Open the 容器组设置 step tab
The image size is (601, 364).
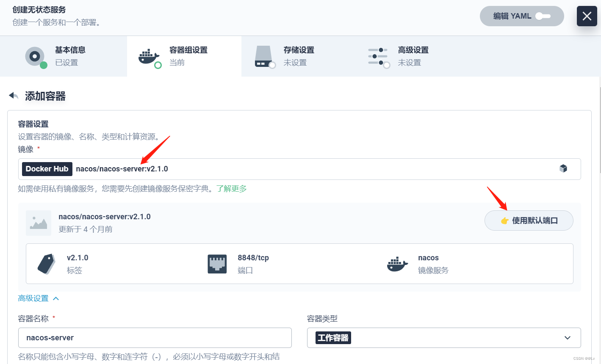pos(184,56)
